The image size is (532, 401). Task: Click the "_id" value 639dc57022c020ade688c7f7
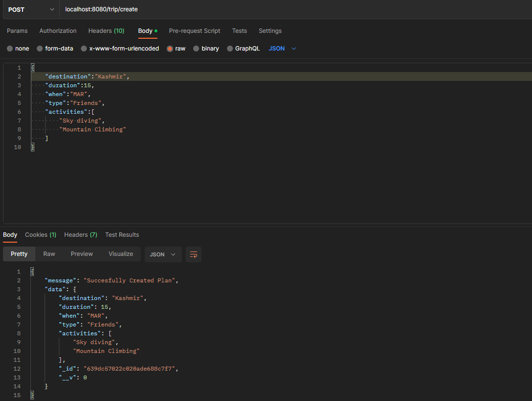tap(129, 369)
